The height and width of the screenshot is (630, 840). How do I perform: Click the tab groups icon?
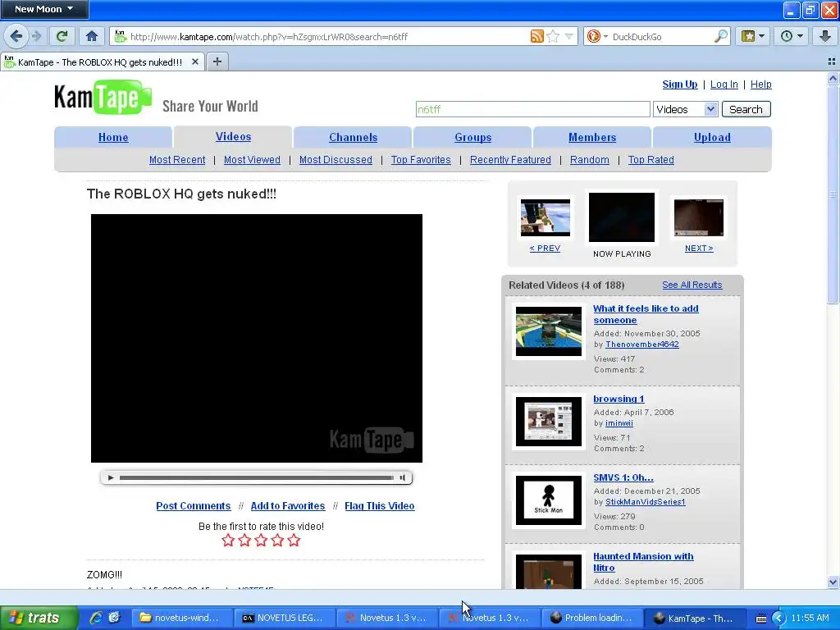click(x=832, y=62)
